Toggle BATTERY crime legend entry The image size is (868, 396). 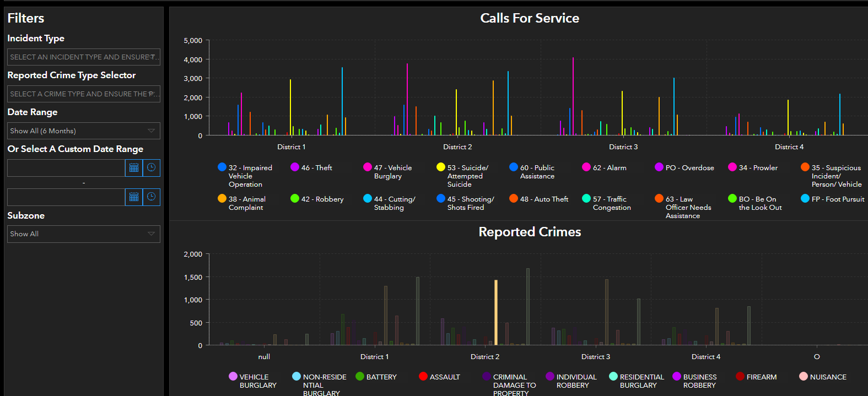point(376,377)
